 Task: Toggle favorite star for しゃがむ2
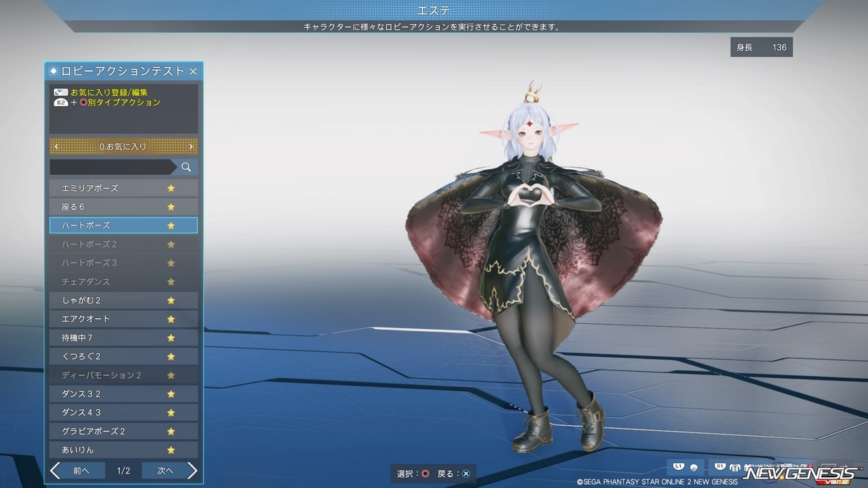[x=171, y=300]
